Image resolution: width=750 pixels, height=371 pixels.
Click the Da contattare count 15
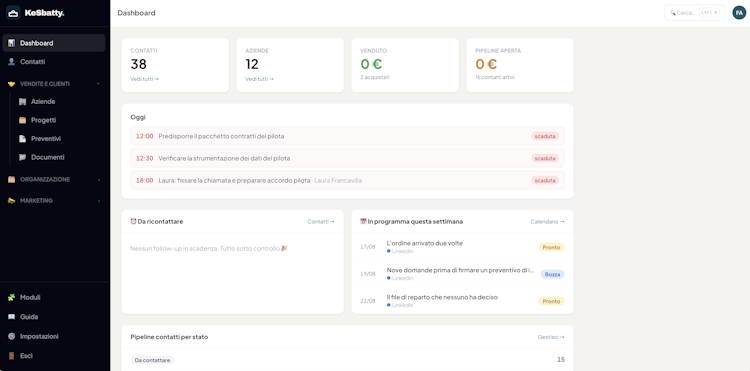point(561,360)
